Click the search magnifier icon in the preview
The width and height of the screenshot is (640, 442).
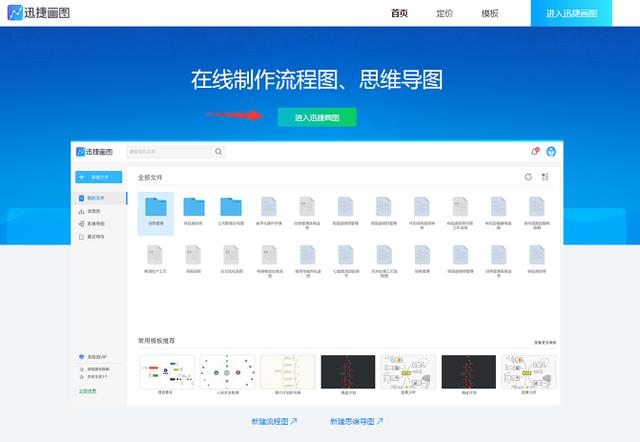(x=218, y=151)
